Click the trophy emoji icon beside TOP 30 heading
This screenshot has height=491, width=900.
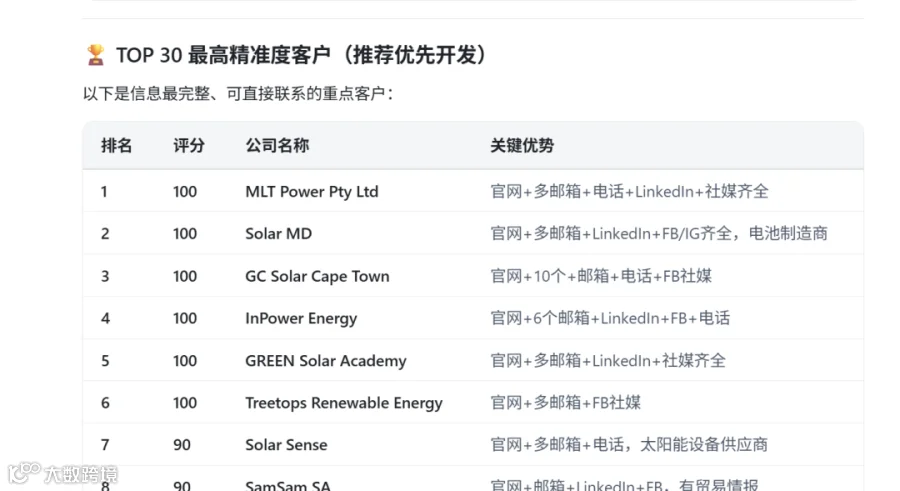[x=96, y=55]
